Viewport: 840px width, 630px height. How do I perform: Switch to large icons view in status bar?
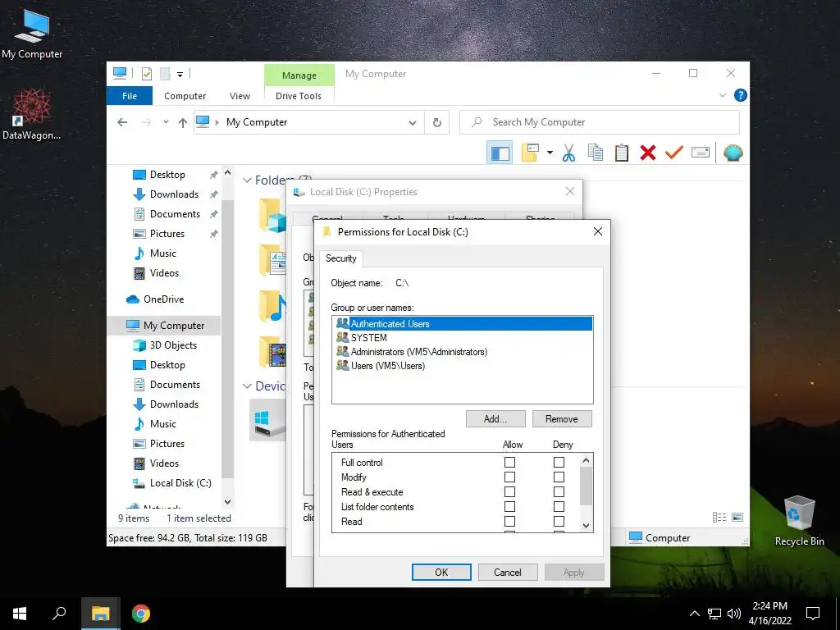(x=737, y=517)
